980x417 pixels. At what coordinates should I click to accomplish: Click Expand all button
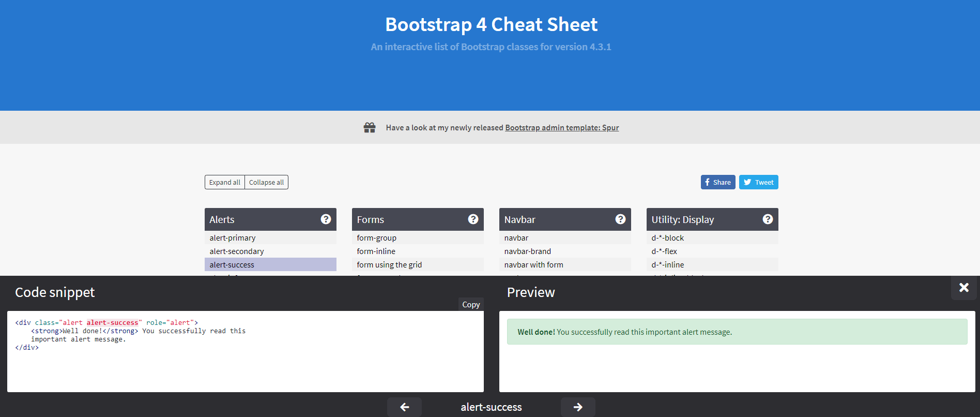225,182
